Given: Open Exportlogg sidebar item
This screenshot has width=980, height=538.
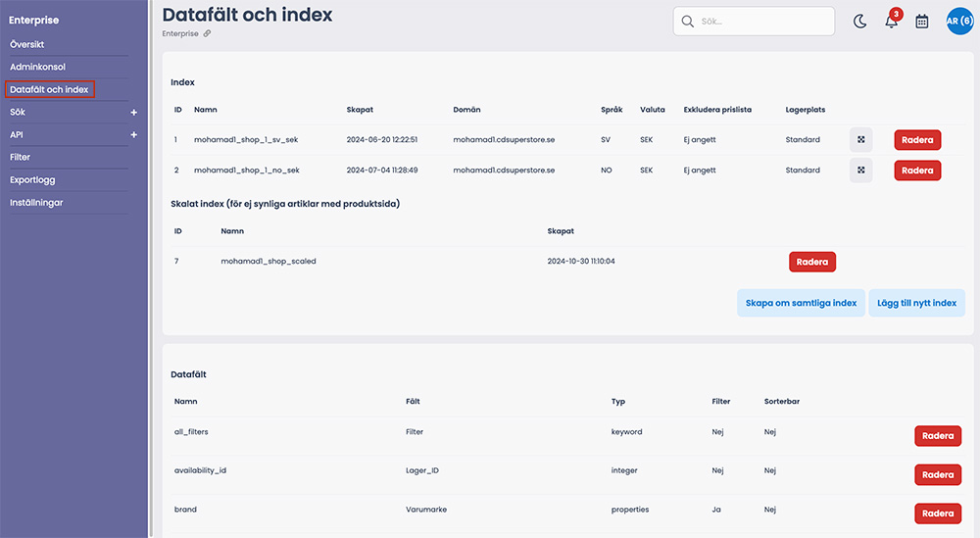Looking at the screenshot, I should [x=32, y=180].
